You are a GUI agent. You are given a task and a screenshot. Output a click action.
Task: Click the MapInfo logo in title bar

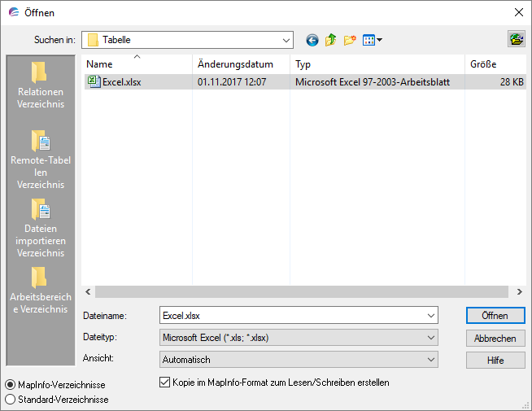(x=14, y=12)
